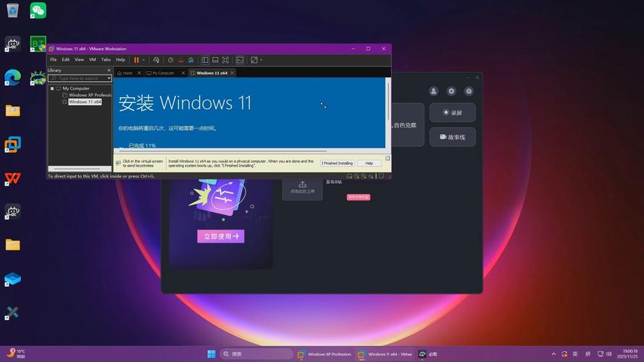The height and width of the screenshot is (362, 644).
Task: Close the My Computer tab
Action: (x=183, y=73)
